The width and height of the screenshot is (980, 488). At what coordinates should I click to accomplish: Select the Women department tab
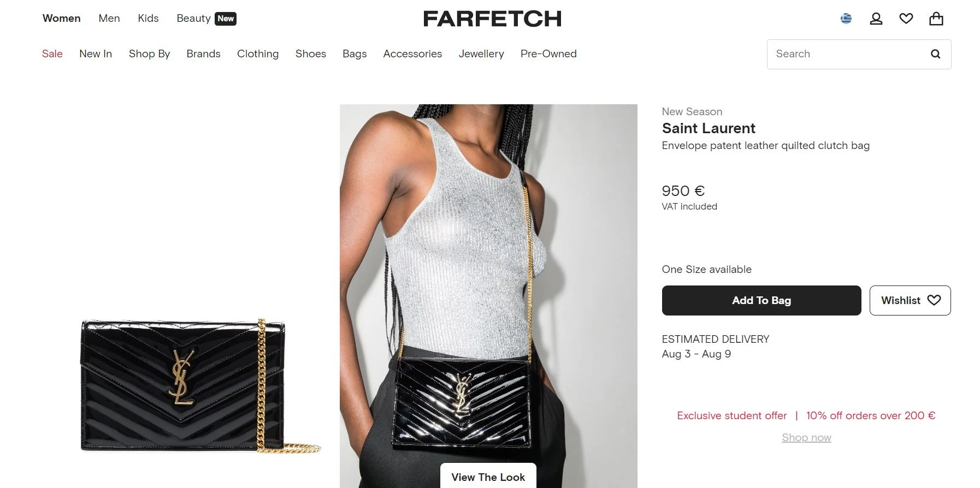[x=62, y=18]
